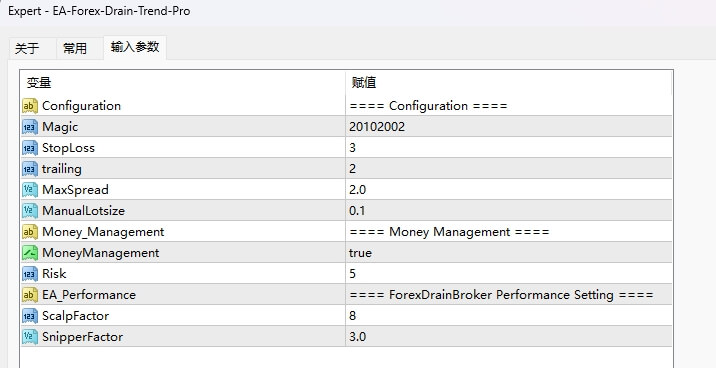Click the double-type icon beside MaxSpread
The height and width of the screenshot is (368, 716).
tap(30, 190)
